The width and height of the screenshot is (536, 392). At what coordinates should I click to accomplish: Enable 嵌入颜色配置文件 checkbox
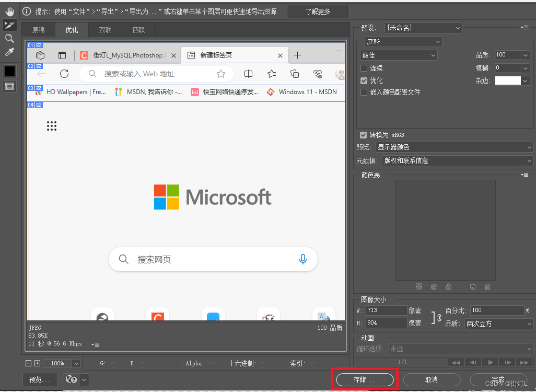click(x=364, y=92)
